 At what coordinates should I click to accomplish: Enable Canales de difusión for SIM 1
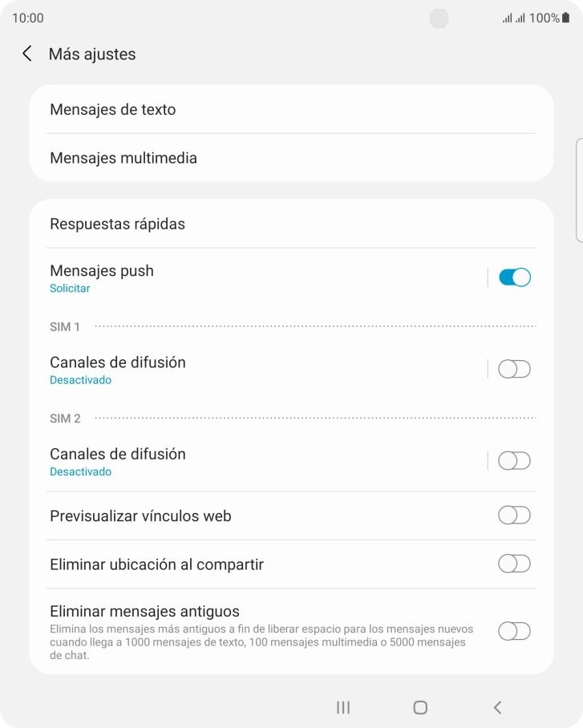[x=514, y=369]
